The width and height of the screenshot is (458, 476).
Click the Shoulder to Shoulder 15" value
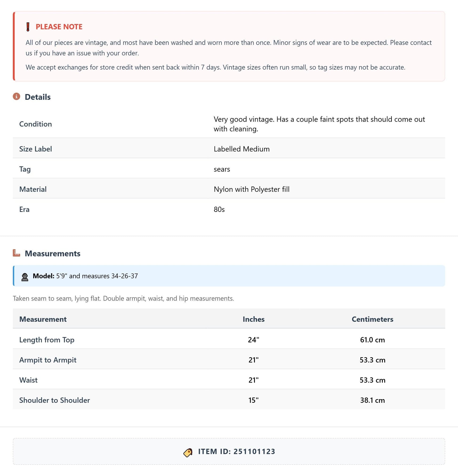(253, 400)
